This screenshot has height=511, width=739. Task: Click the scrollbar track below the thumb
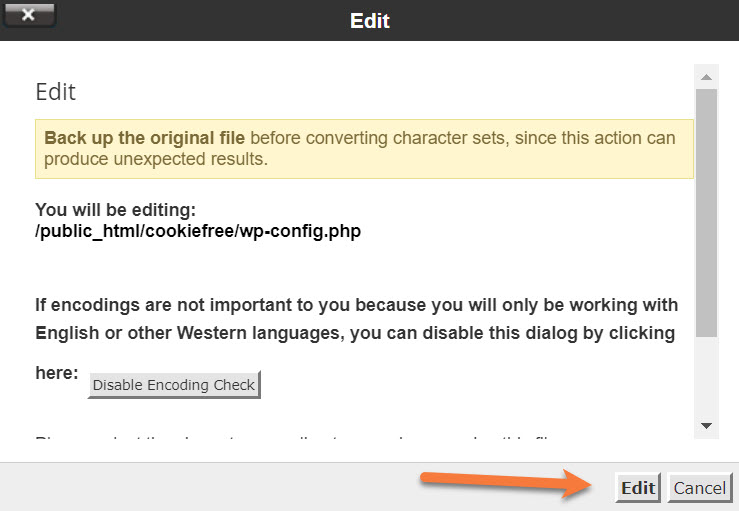(x=706, y=380)
